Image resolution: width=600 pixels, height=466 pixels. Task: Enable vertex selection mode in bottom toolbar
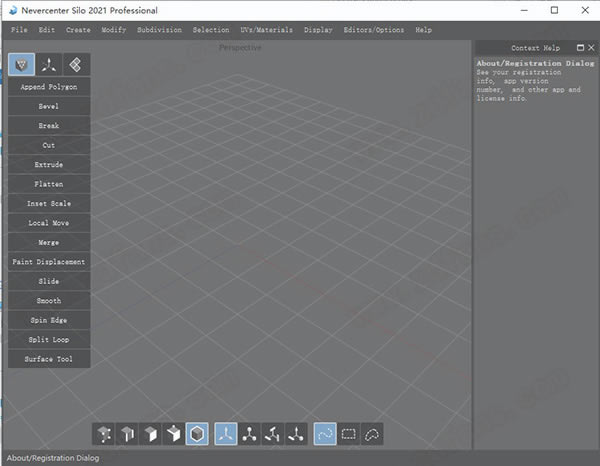[x=105, y=434]
